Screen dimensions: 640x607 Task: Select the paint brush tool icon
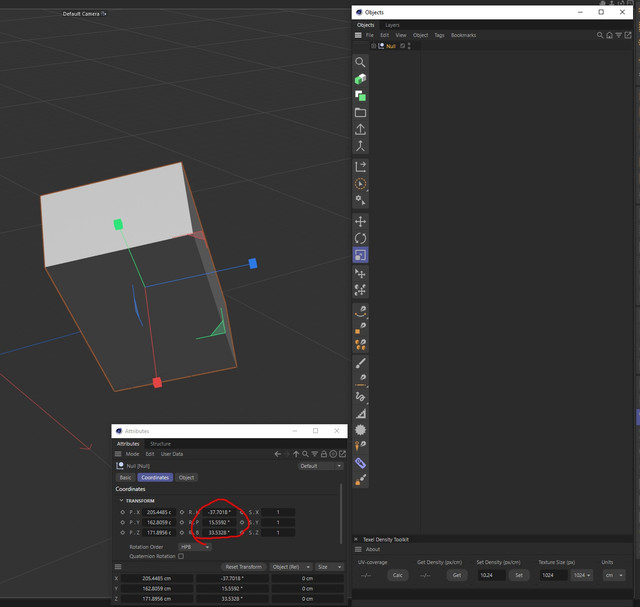[x=360, y=363]
